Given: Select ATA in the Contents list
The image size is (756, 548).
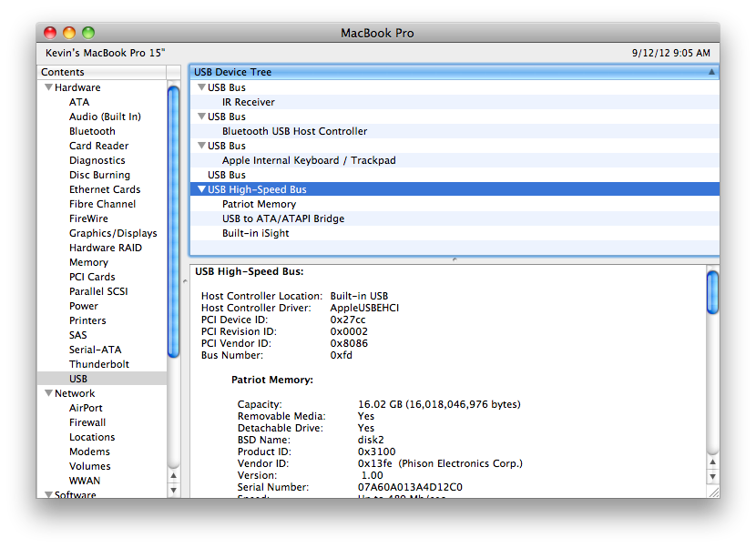Looking at the screenshot, I should [79, 102].
